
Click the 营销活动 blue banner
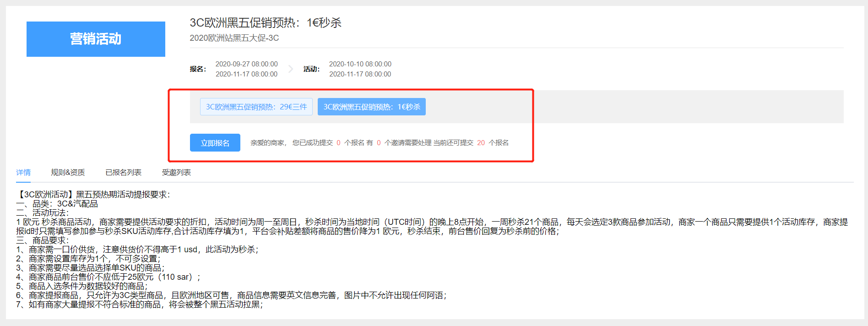(96, 39)
